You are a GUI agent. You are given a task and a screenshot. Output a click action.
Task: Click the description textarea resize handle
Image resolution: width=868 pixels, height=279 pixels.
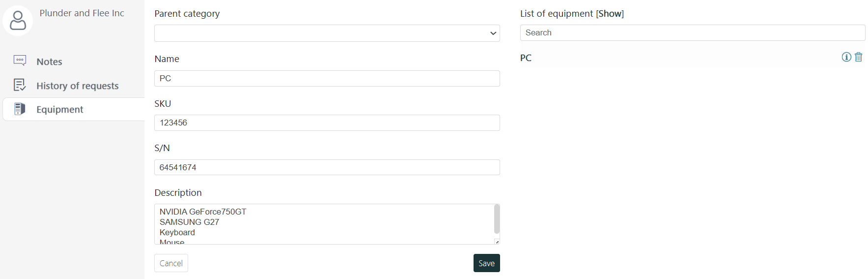pyautogui.click(x=497, y=242)
